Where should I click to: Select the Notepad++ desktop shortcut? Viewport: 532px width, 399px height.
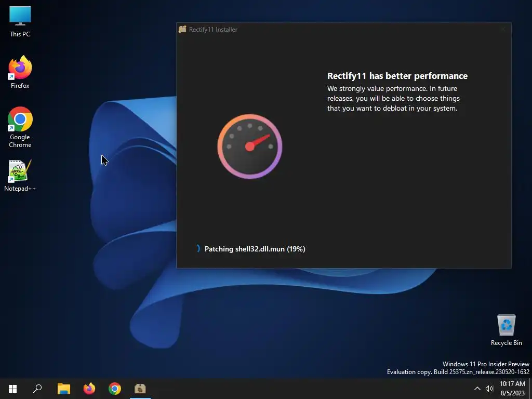20,176
